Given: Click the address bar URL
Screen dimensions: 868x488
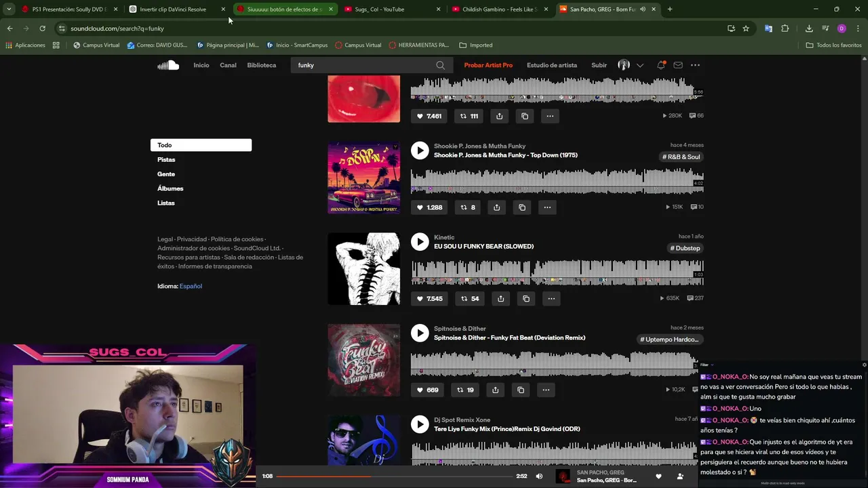Looking at the screenshot, I should click(117, 28).
